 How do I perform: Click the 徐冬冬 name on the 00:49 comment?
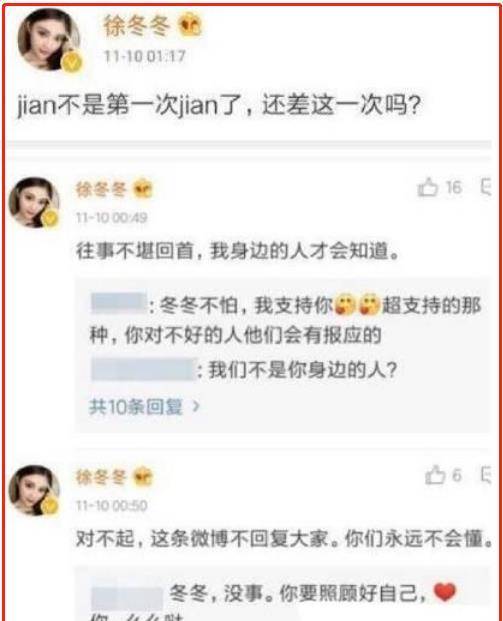pyautogui.click(x=101, y=189)
